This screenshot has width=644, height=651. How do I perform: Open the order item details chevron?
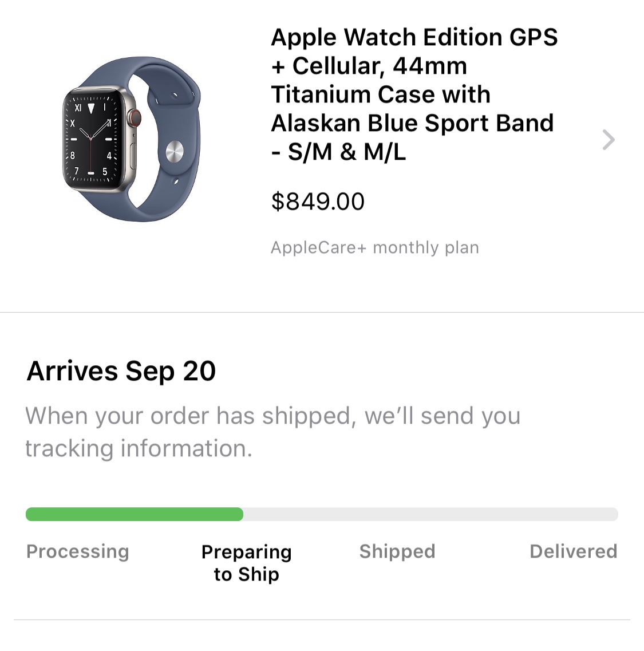tap(609, 140)
